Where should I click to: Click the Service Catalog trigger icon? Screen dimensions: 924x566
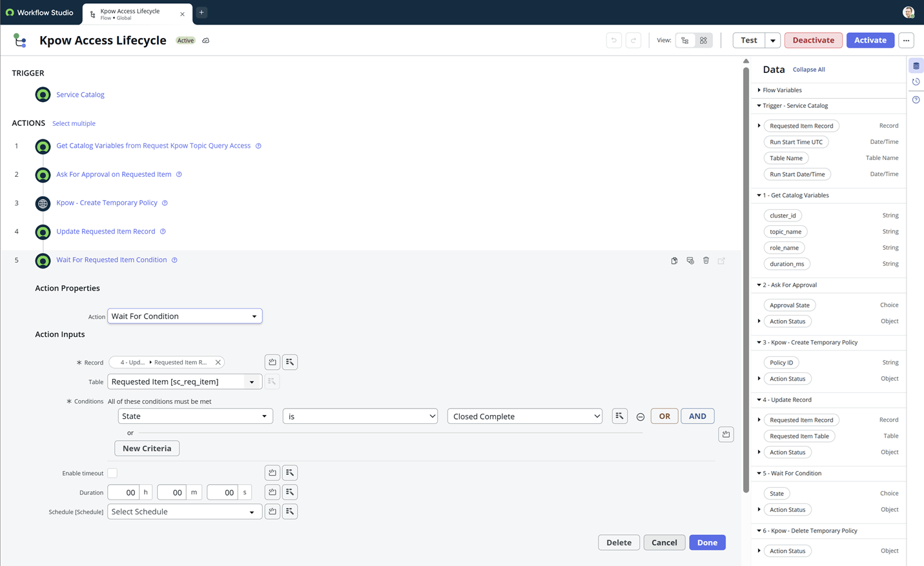click(43, 95)
